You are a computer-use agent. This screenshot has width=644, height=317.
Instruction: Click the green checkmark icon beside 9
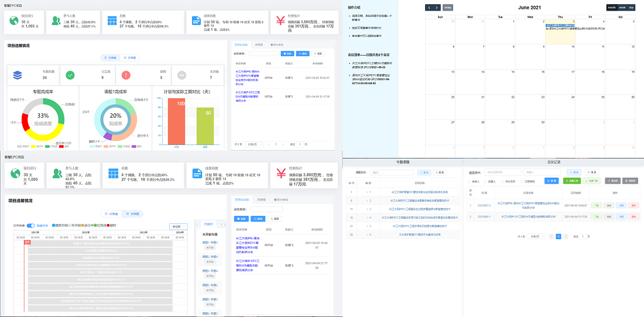pos(70,75)
